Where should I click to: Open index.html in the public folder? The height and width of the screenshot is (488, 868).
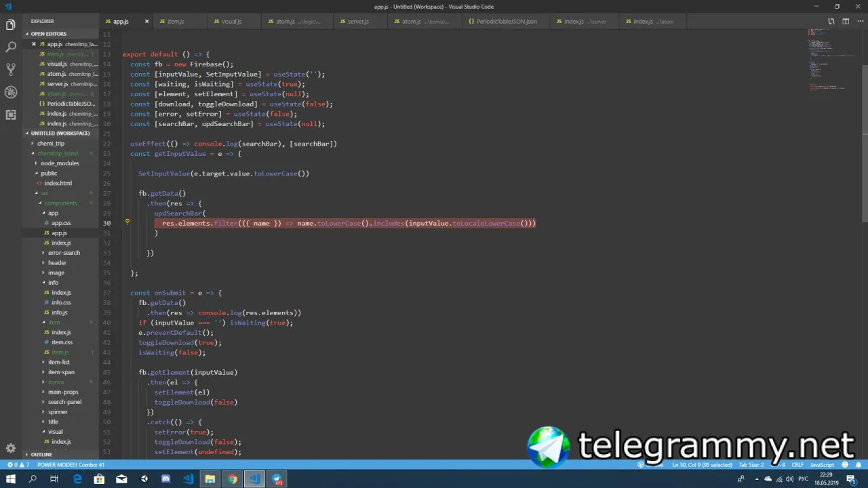tap(58, 183)
